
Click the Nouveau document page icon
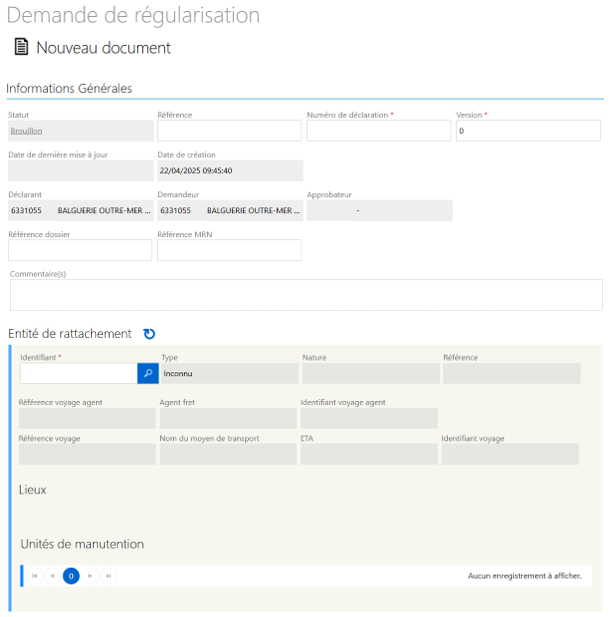(20, 47)
